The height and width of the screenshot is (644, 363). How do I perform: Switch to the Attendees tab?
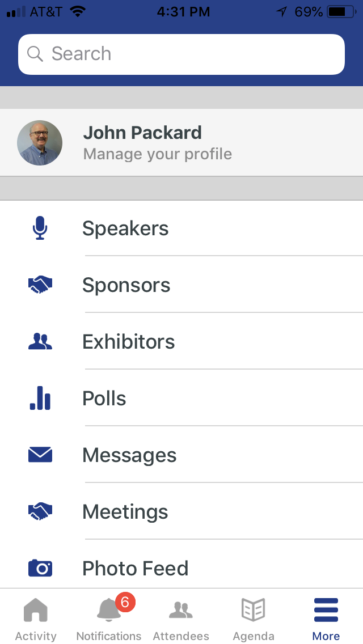[x=181, y=619]
